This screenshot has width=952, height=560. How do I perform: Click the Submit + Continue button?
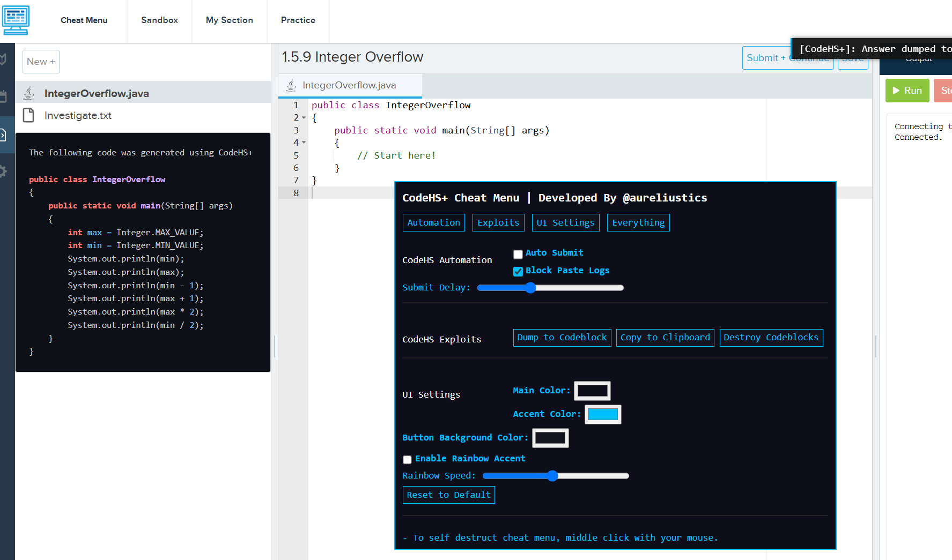click(788, 58)
